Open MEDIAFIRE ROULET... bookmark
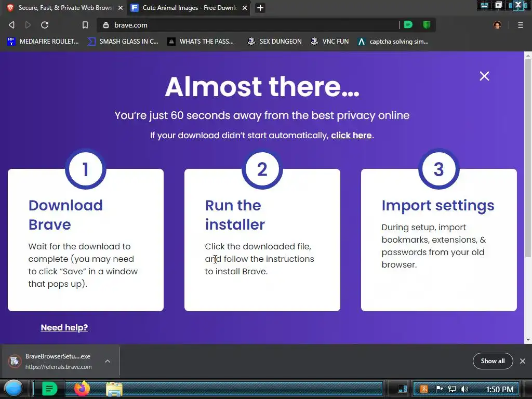The image size is (532, 399). coord(43,42)
